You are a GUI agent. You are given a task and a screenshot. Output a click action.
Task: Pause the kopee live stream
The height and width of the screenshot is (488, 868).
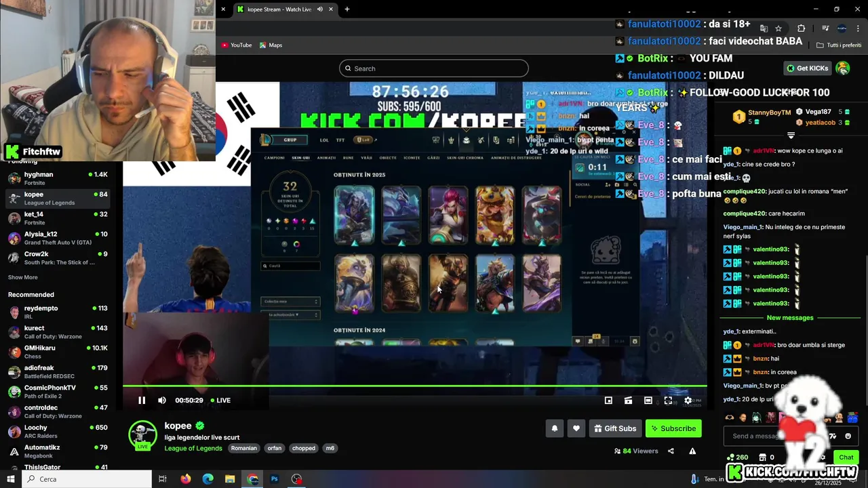point(142,401)
